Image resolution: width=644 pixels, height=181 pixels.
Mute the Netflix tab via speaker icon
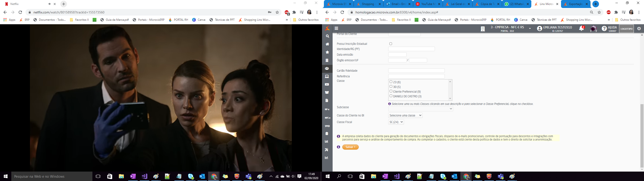[50, 4]
